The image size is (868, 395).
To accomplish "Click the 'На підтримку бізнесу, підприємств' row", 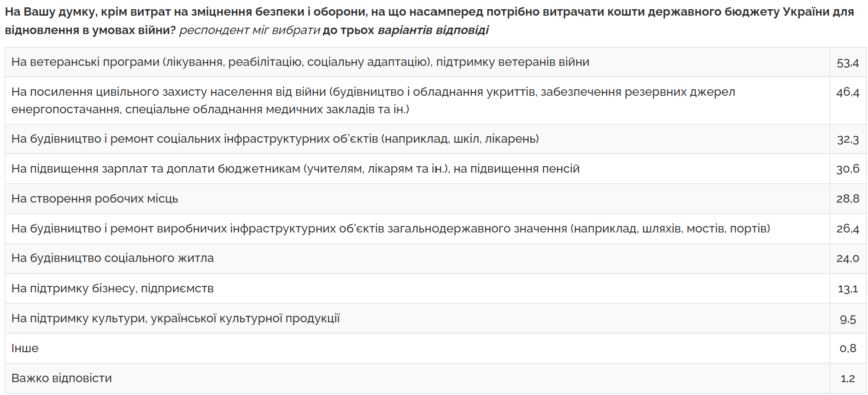I will tap(112, 288).
